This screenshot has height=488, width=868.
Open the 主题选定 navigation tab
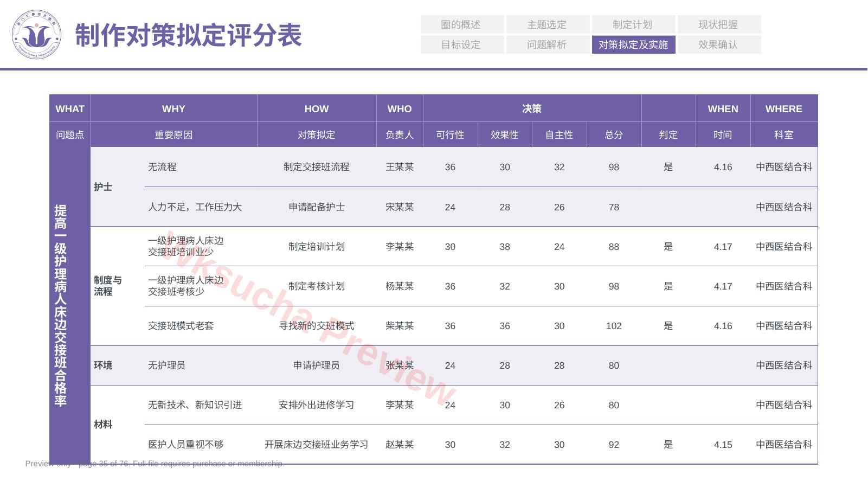point(548,24)
